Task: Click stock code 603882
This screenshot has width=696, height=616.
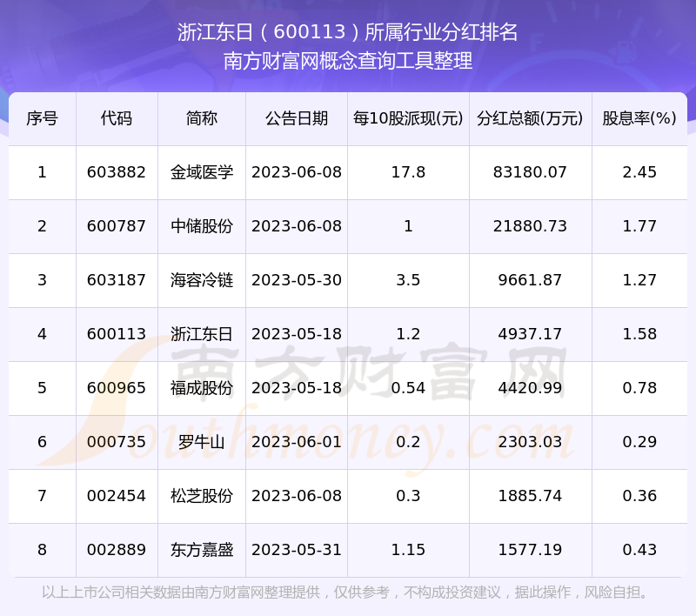Action: [117, 172]
